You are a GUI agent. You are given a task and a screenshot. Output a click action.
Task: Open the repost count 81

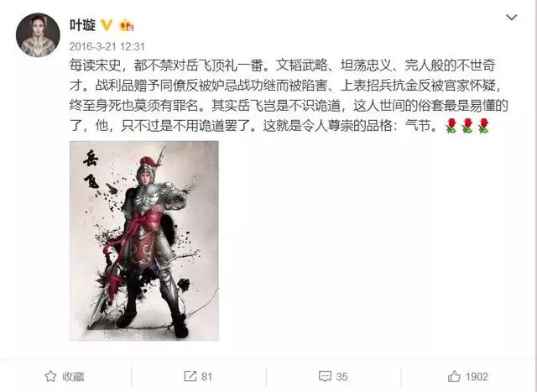coord(206,377)
